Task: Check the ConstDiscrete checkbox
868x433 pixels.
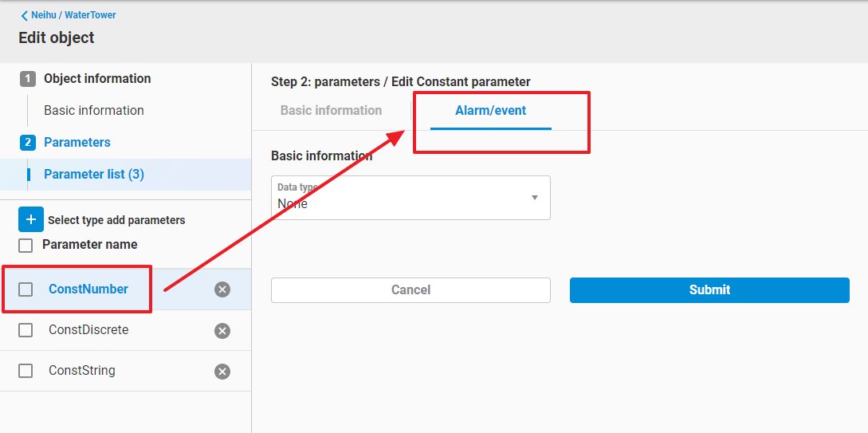Action: click(26, 330)
